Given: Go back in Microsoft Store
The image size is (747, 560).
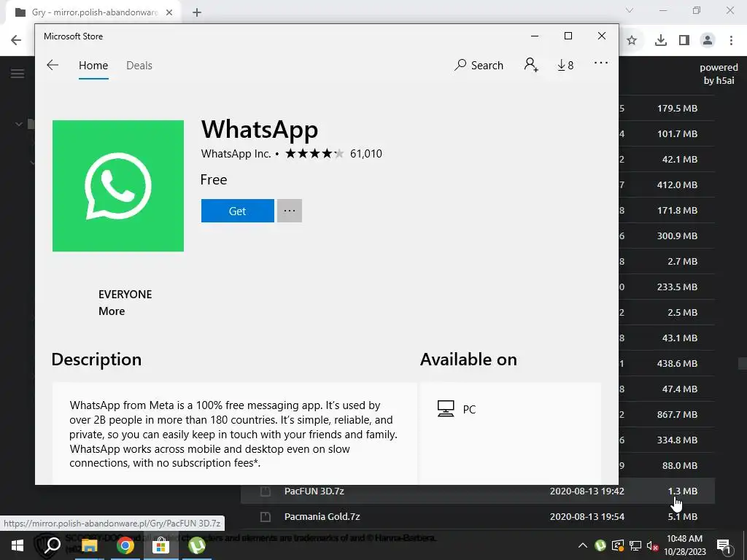Looking at the screenshot, I should click(x=53, y=65).
